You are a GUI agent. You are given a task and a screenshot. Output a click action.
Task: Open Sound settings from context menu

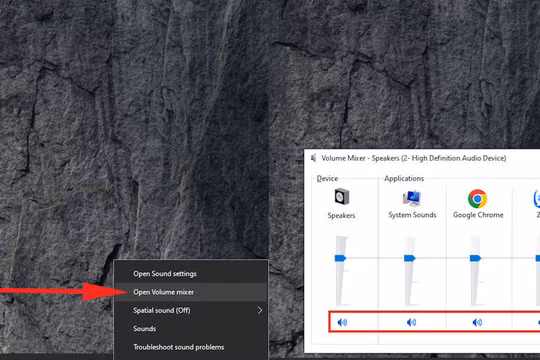191,274
